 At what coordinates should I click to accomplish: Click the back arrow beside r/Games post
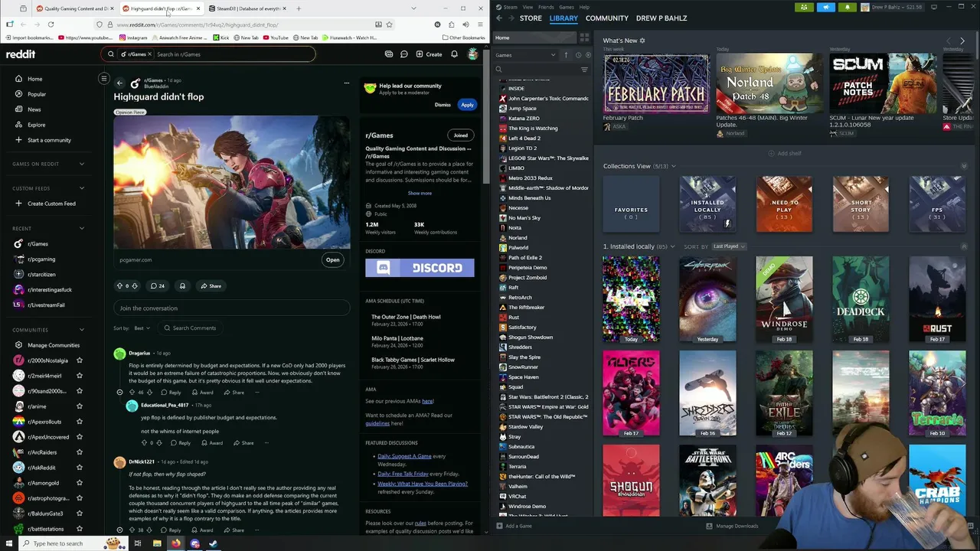[119, 83]
